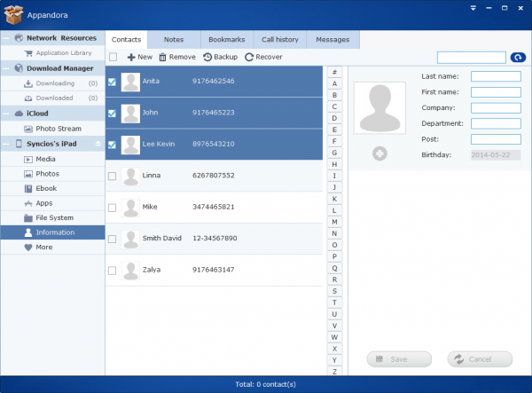Click the Apps store icon
The height and width of the screenshot is (393, 532).
[x=28, y=203]
